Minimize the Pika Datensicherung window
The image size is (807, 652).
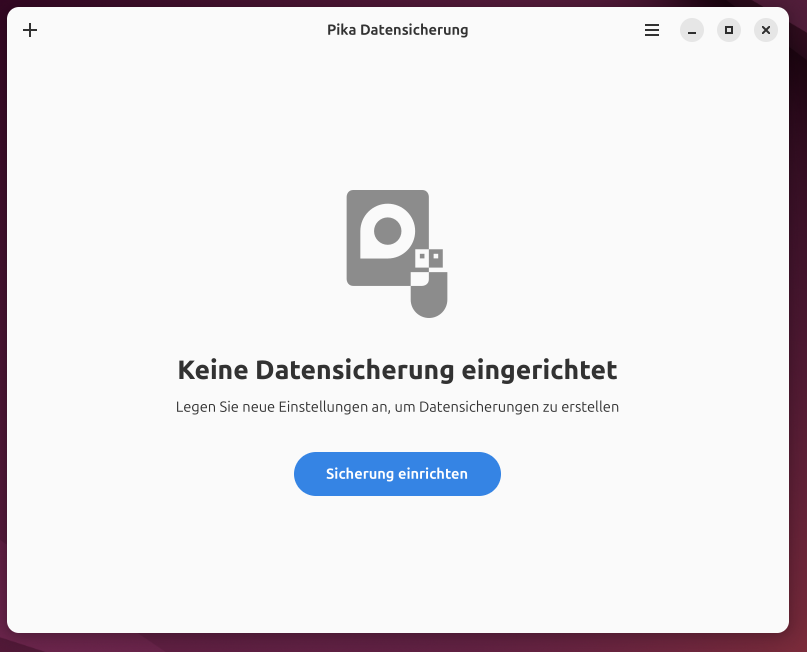pos(692,30)
